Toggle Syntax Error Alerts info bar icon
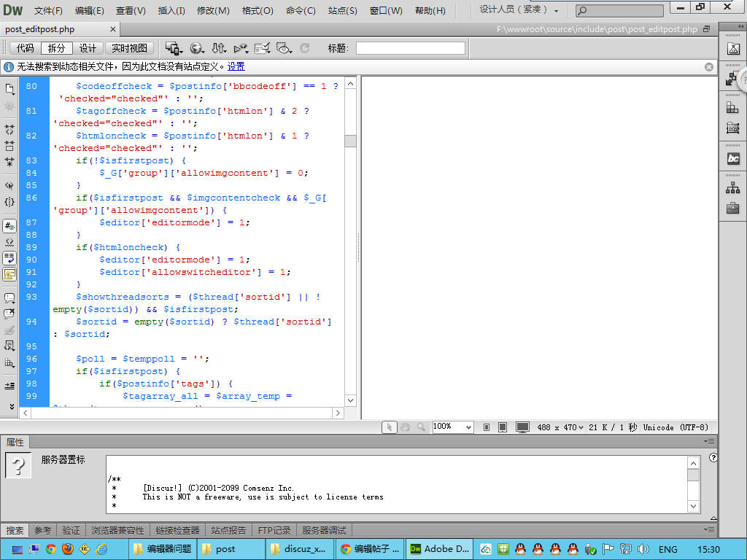Viewport: 747px width, 560px height. (9, 274)
